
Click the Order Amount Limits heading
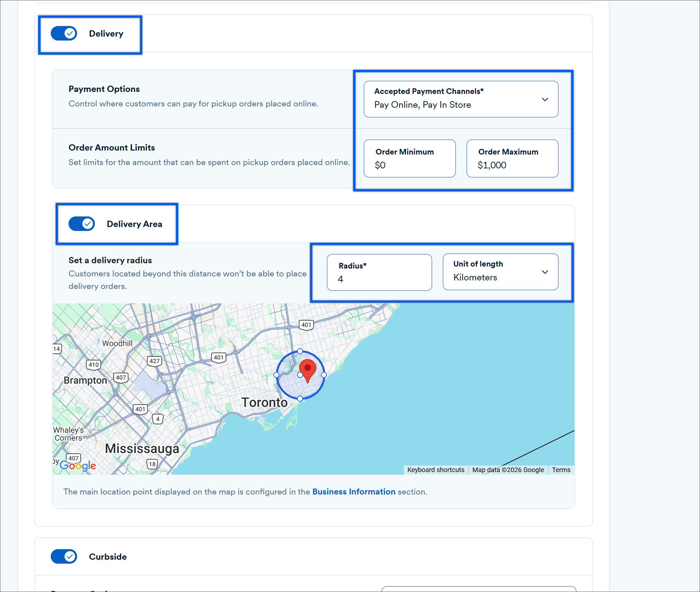(112, 148)
